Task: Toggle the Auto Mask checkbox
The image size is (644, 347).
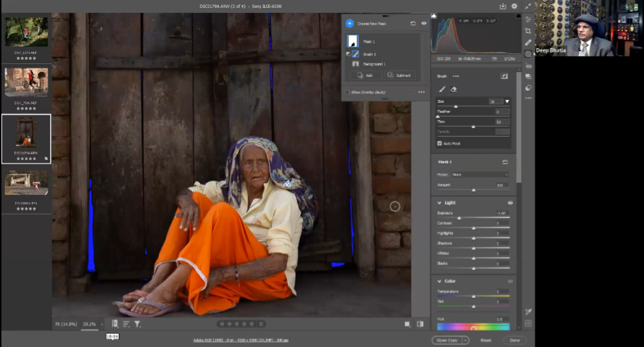Action: coord(440,143)
